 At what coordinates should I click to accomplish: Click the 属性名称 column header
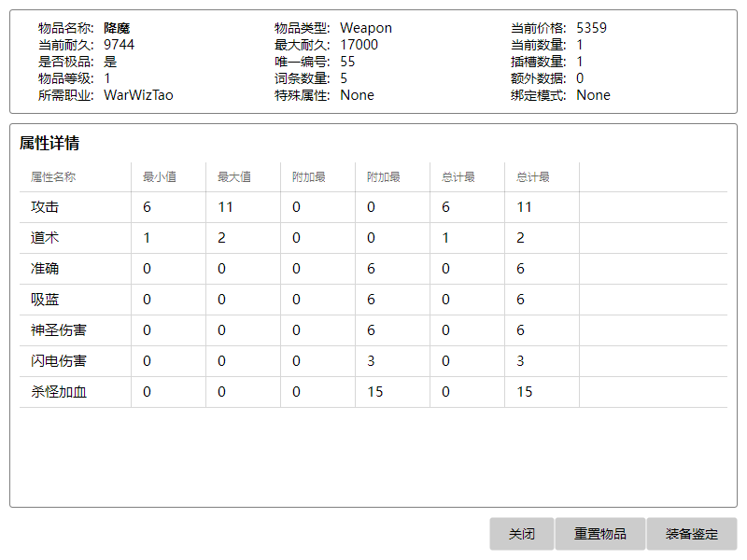53,177
